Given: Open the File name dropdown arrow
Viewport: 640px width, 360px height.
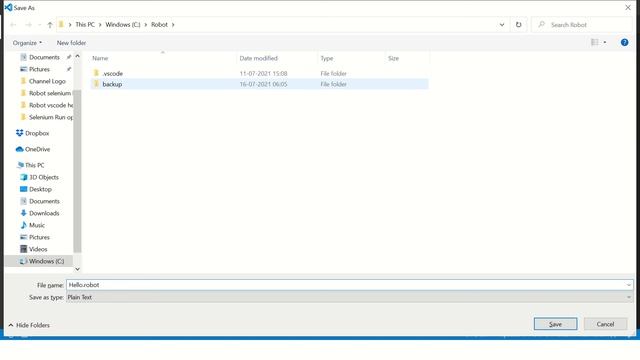Looking at the screenshot, I should [629, 285].
